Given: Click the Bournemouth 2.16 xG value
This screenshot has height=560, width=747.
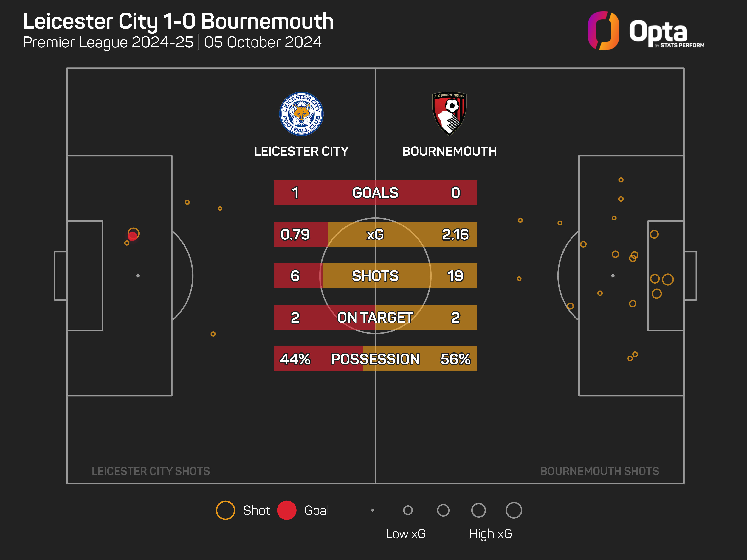Looking at the screenshot, I should (455, 234).
